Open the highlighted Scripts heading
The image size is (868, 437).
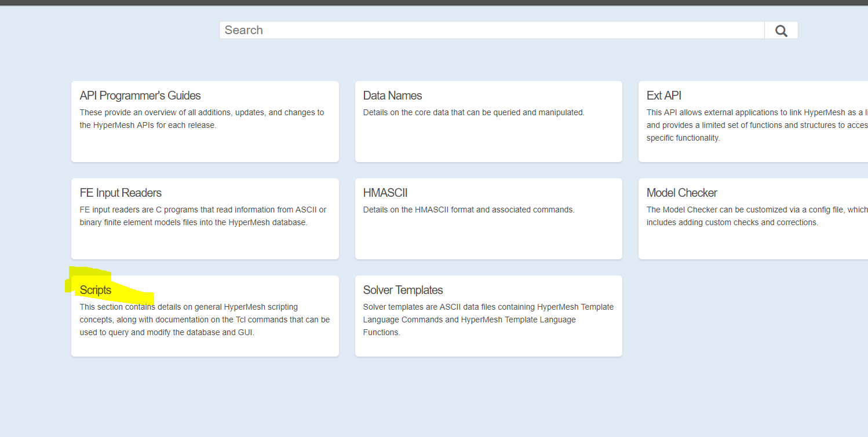(96, 290)
